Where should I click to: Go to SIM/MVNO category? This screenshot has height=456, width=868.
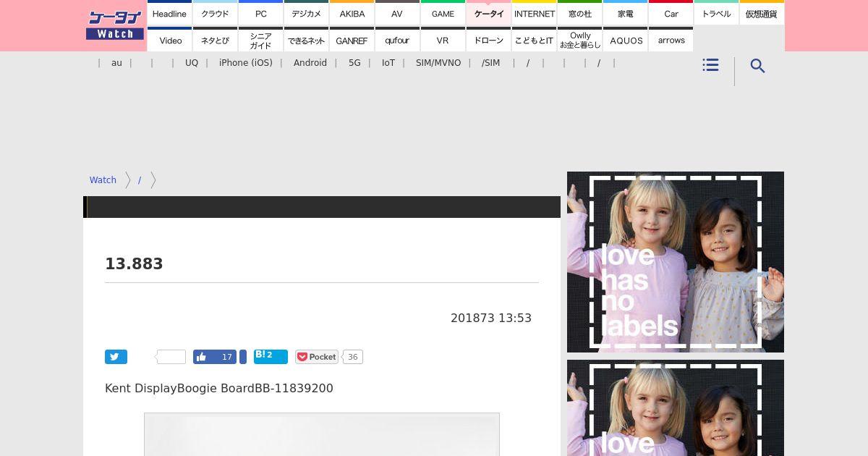coord(438,63)
